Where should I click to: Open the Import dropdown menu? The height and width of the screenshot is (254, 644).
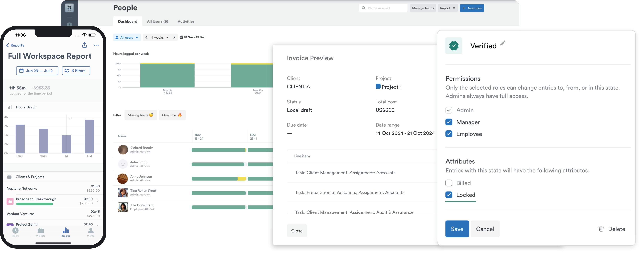(x=447, y=8)
